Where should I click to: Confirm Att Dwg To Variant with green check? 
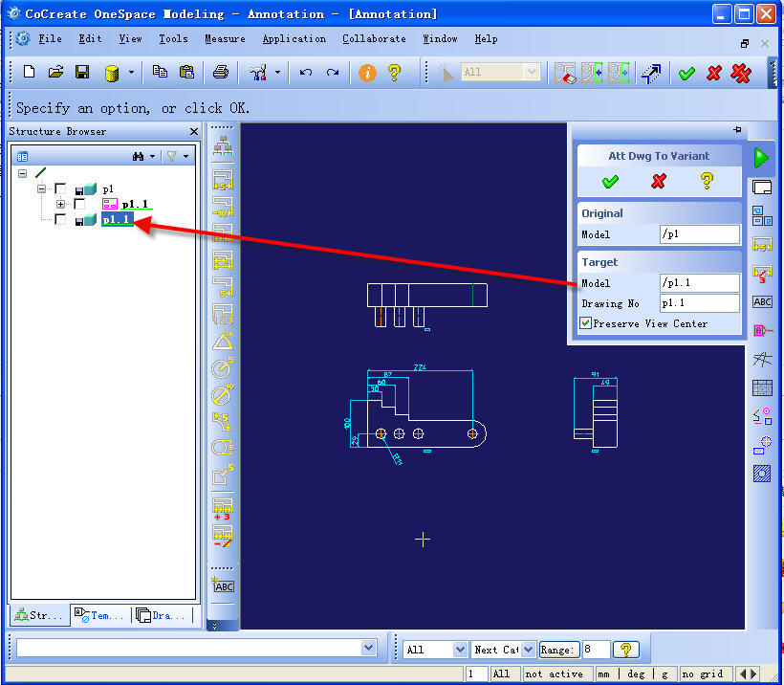tap(610, 181)
